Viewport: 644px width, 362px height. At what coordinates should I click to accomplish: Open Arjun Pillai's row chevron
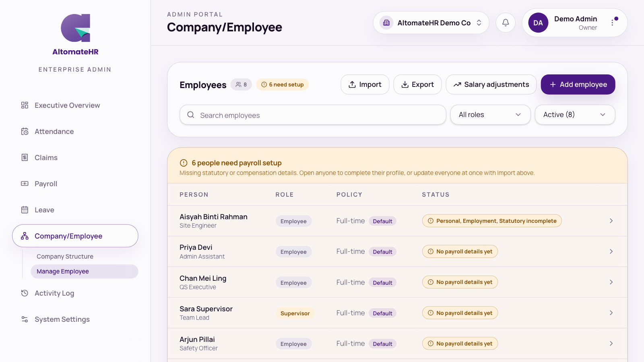tap(611, 343)
